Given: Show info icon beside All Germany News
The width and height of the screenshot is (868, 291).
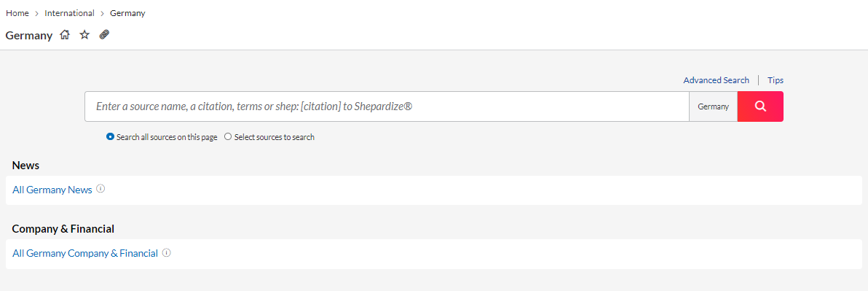Looking at the screenshot, I should coord(100,188).
